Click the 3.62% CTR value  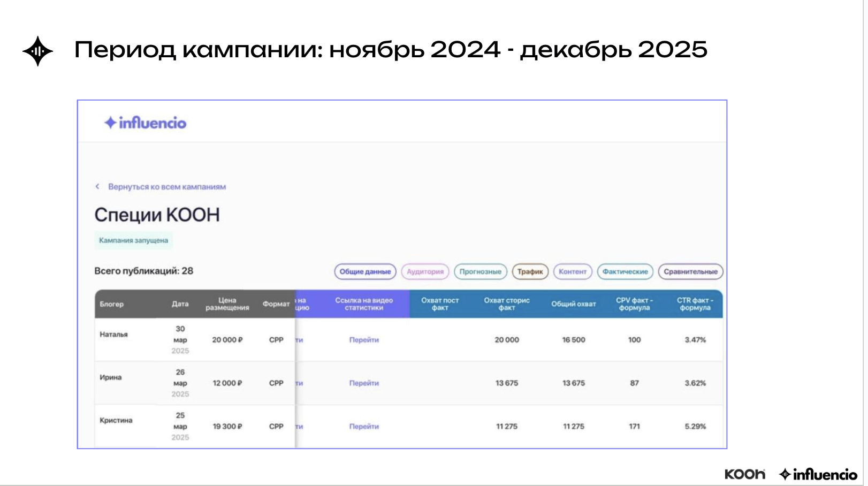pos(695,383)
